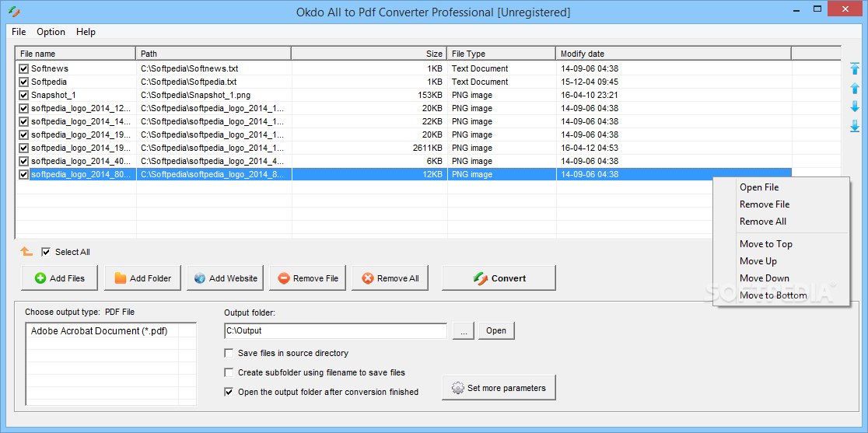
Task: Click the 22KB size cell
Action: click(432, 122)
